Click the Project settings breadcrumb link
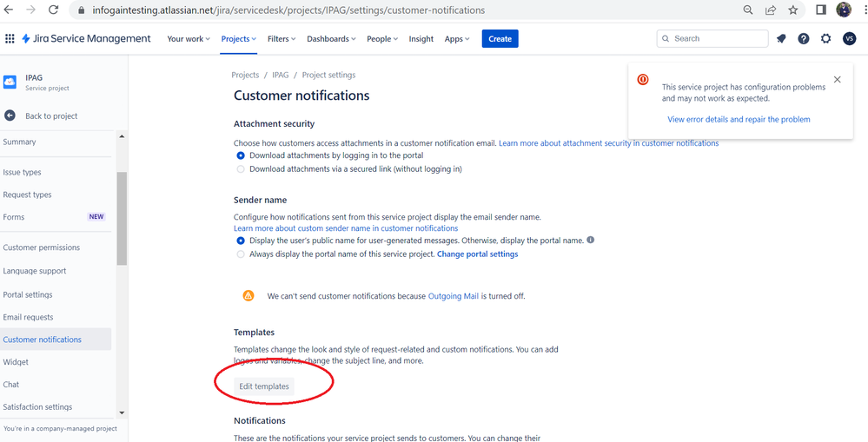 point(328,75)
